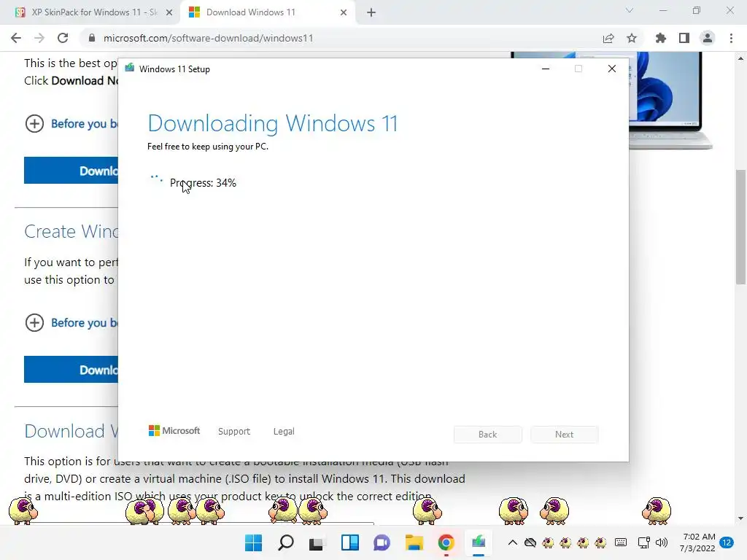
Task: Reload the Microsoft download page
Action: click(x=63, y=38)
